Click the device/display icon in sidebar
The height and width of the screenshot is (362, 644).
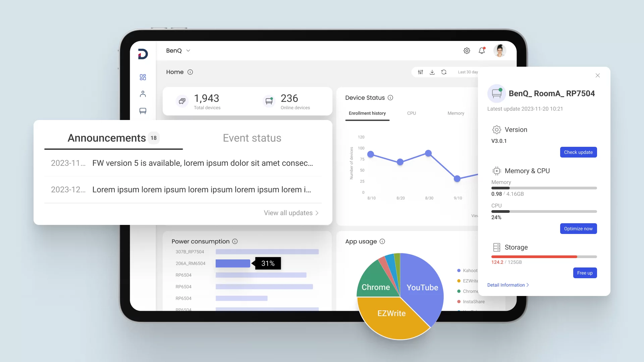(143, 111)
